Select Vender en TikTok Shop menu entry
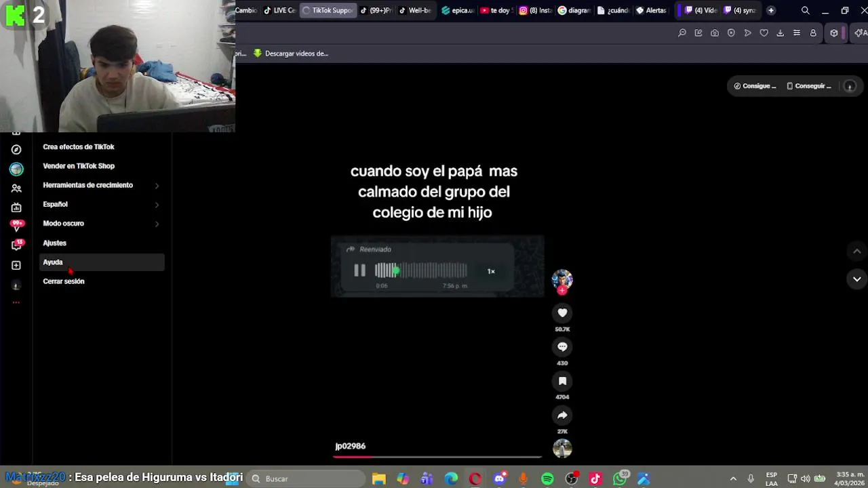This screenshot has height=488, width=868. pyautogui.click(x=79, y=166)
